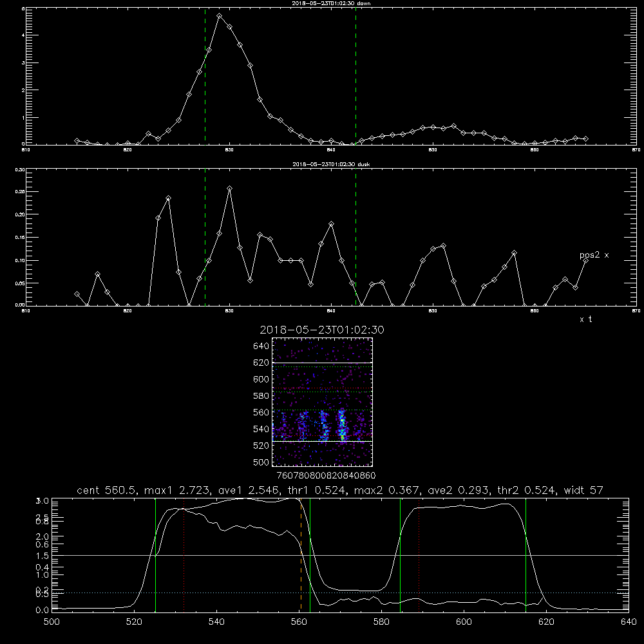Click bottom plot y-axis label '0.0'

43,611
